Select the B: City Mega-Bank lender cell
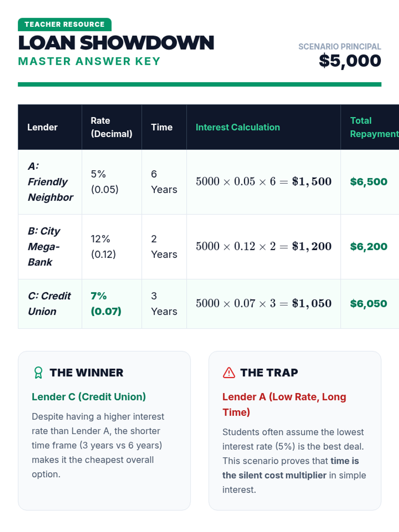This screenshot has width=399, height=532. point(44,246)
